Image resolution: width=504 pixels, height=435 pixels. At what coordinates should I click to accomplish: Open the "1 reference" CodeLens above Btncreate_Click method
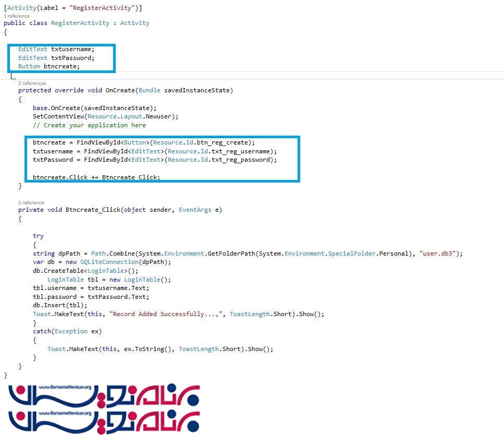[31, 203]
